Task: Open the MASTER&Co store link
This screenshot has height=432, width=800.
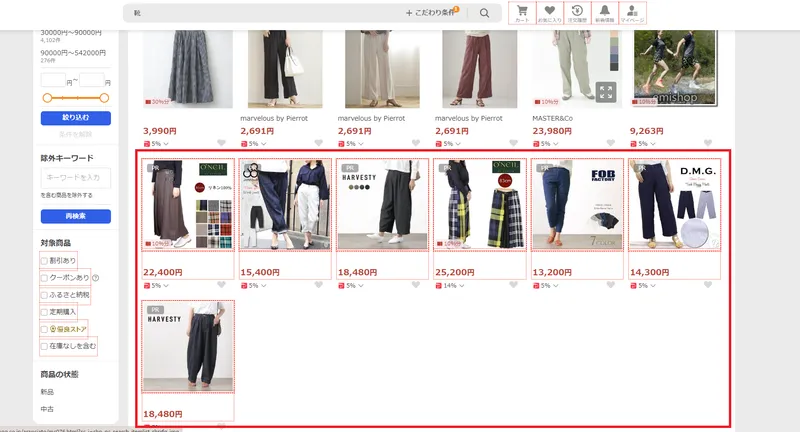Action: click(553, 118)
